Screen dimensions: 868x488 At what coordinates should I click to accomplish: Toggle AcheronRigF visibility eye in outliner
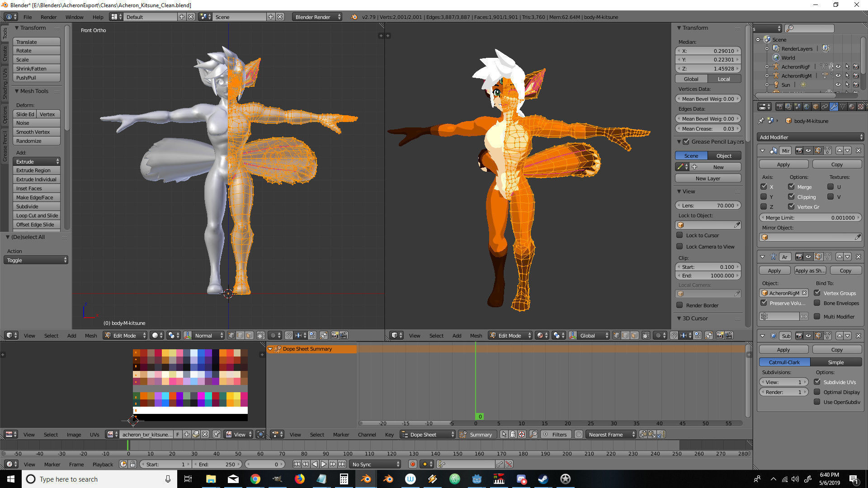pos(838,66)
